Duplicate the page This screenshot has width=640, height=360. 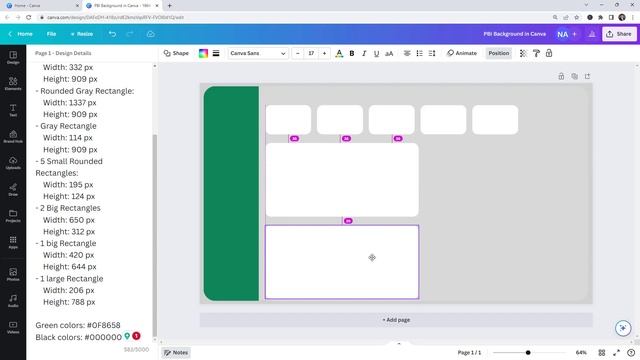[574, 76]
